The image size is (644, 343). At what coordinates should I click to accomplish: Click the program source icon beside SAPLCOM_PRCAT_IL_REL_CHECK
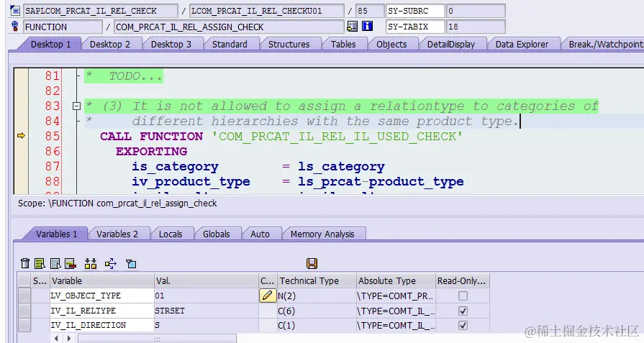coord(15,10)
